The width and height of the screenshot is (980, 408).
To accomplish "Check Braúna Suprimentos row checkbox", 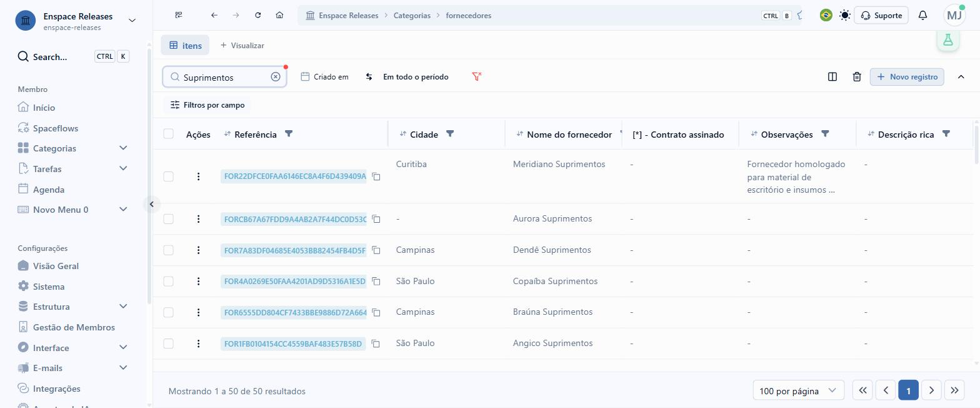I will [168, 312].
